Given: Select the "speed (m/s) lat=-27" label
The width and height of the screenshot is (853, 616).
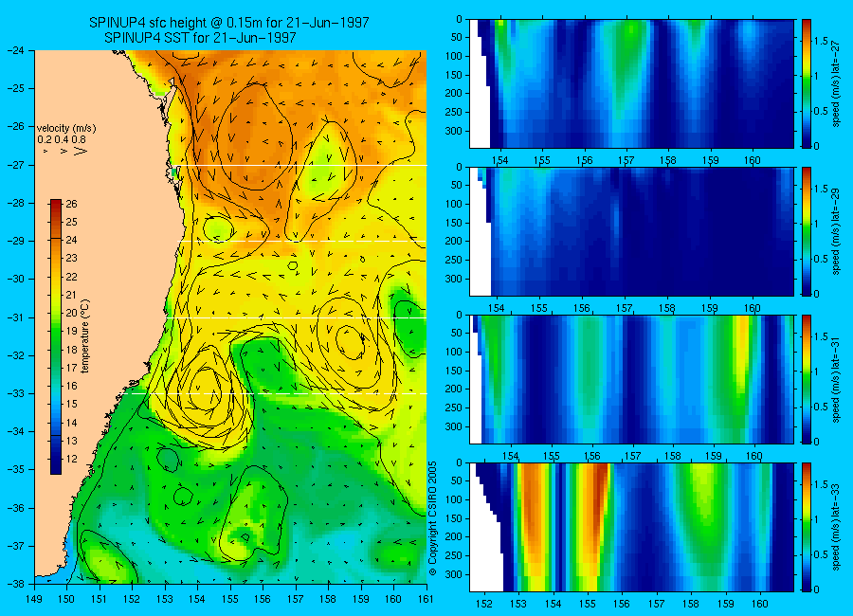Looking at the screenshot, I should pyautogui.click(x=837, y=83).
